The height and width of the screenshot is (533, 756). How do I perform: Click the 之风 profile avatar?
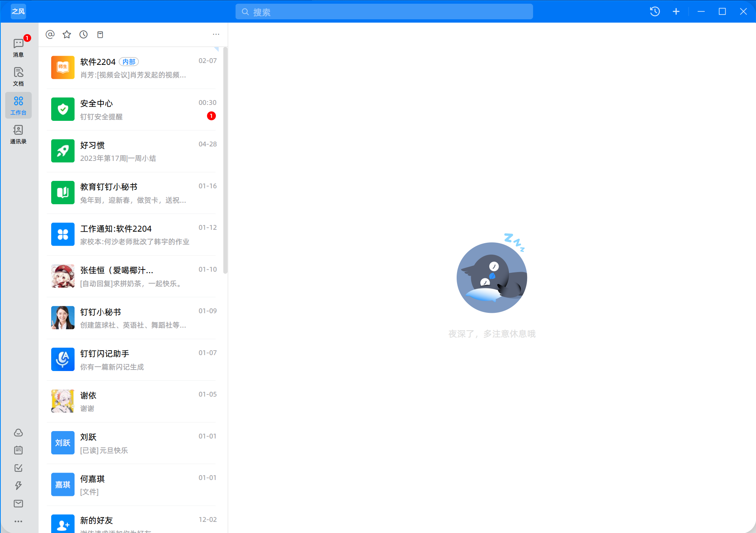click(18, 11)
